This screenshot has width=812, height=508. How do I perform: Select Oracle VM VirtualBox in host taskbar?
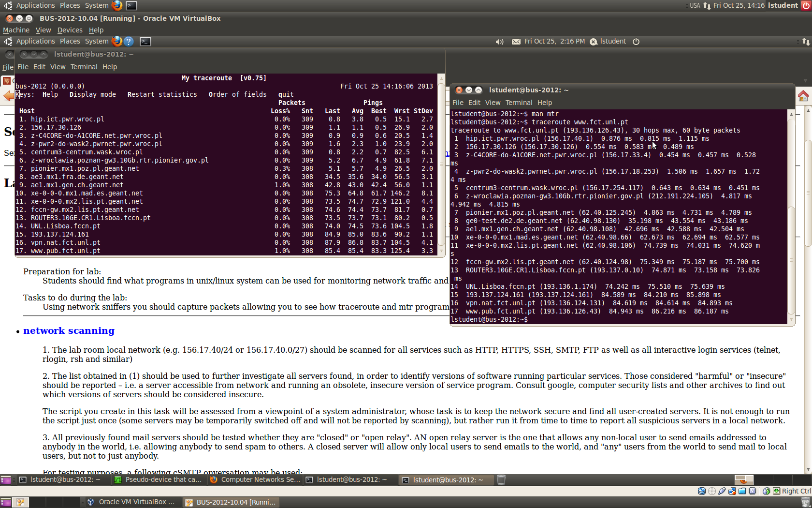coord(131,502)
